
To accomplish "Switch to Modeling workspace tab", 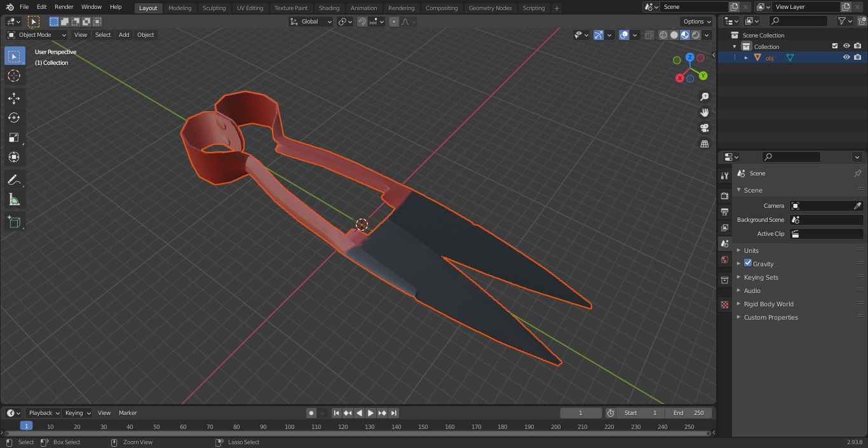I will coord(180,8).
